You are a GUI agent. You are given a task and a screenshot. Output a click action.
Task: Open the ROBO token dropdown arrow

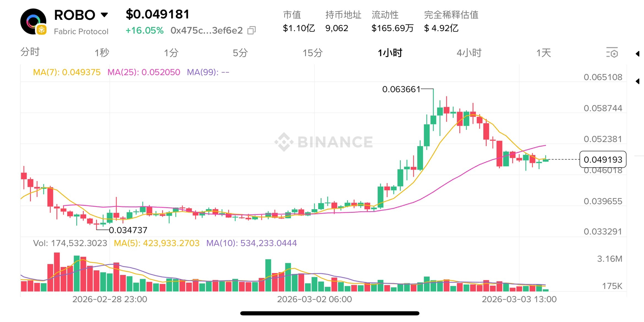coord(104,15)
